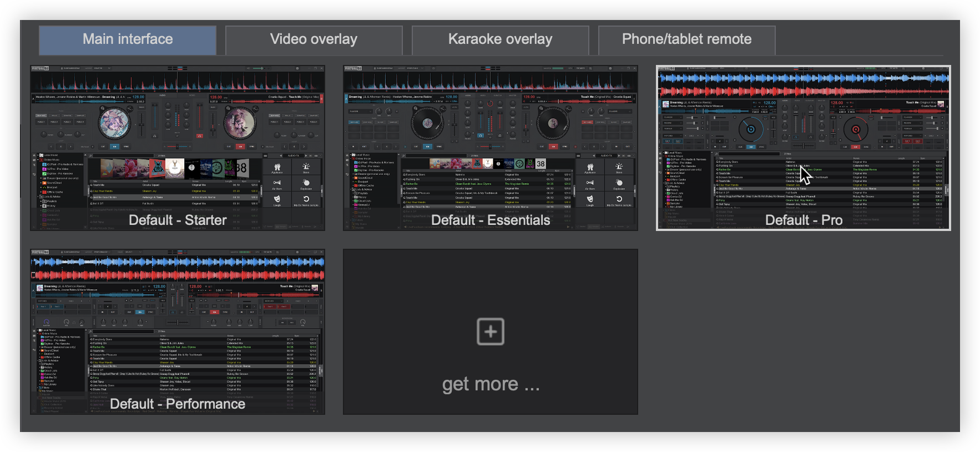Click the "get more ..." text

[491, 384]
